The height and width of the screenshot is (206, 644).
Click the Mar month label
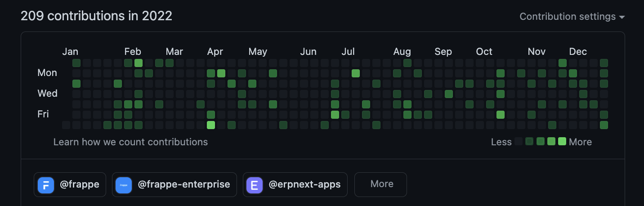pos(174,52)
